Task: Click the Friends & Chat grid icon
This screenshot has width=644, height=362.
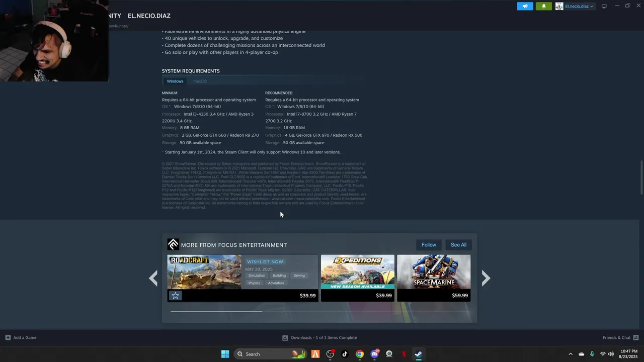Action: 636,337
